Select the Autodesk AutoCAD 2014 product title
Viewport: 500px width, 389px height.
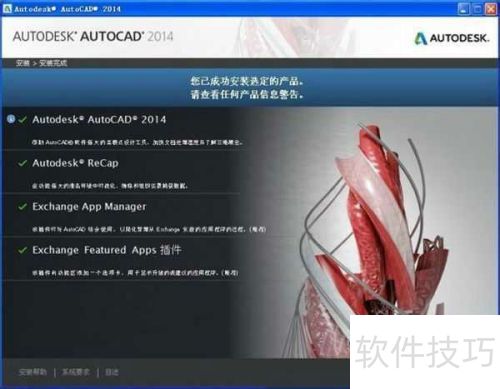point(99,119)
